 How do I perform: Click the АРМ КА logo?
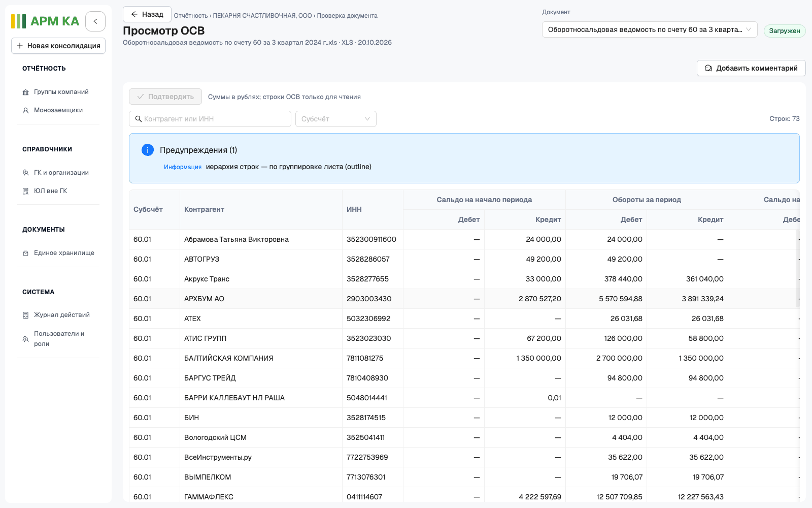pos(45,21)
